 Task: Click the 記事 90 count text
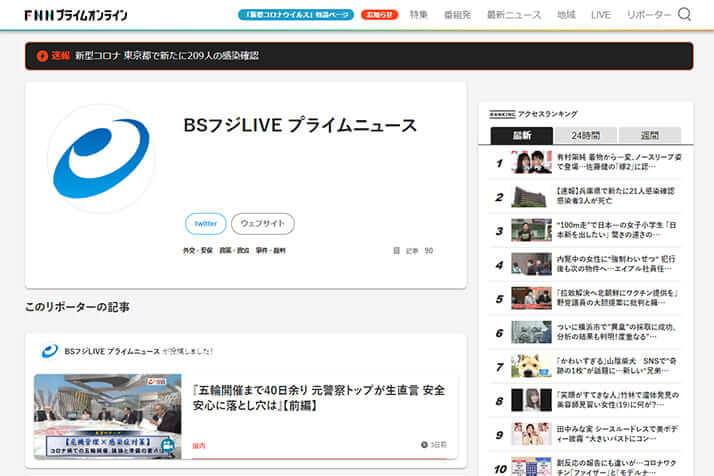[x=419, y=251]
